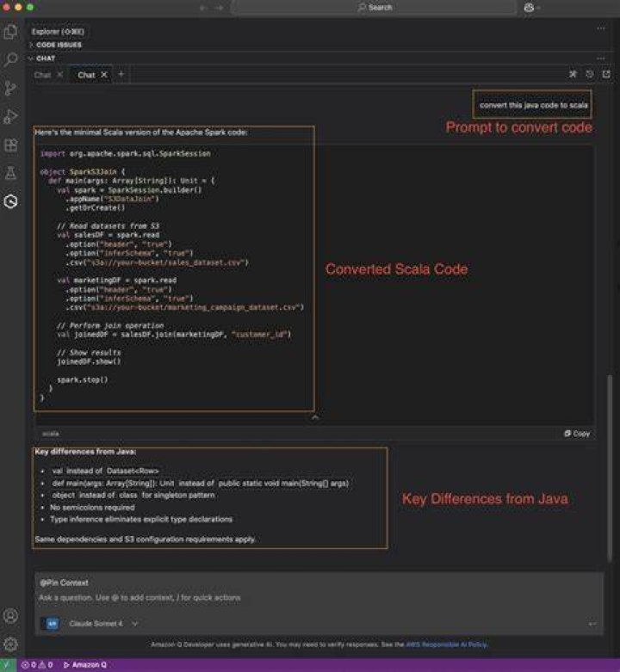Click Amazon Q status bar item
This screenshot has height=672, width=620.
(85, 665)
